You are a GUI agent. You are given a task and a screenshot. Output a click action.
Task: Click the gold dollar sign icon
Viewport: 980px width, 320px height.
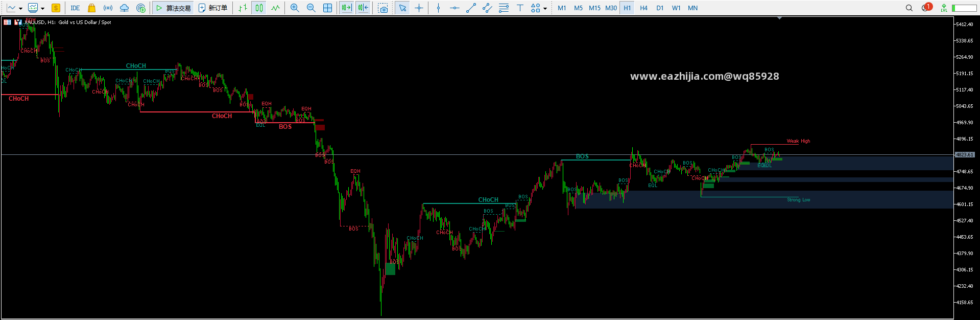coord(56,8)
